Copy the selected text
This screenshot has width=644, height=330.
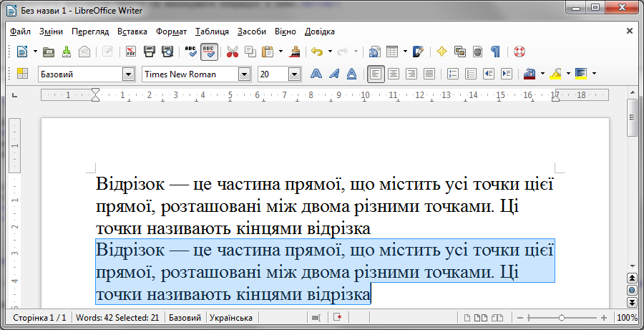[x=250, y=52]
